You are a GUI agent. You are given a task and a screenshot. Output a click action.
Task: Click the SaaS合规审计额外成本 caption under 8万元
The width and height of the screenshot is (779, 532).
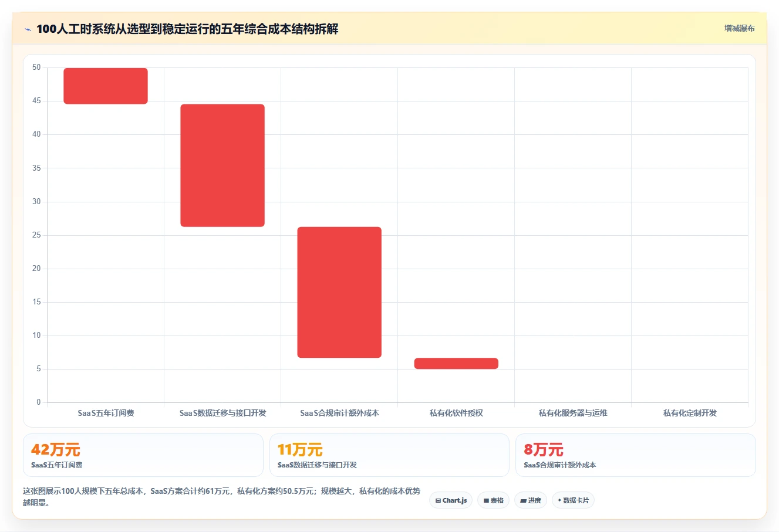click(x=559, y=465)
